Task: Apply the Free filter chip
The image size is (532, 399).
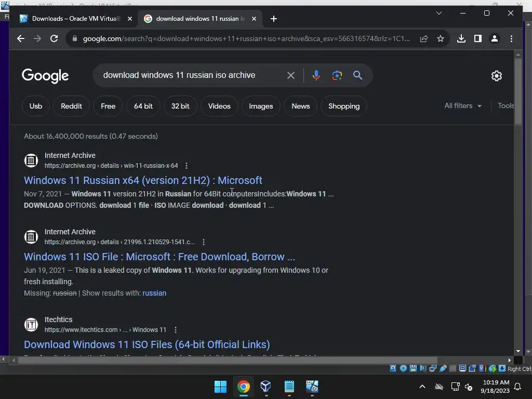Action: tap(108, 106)
